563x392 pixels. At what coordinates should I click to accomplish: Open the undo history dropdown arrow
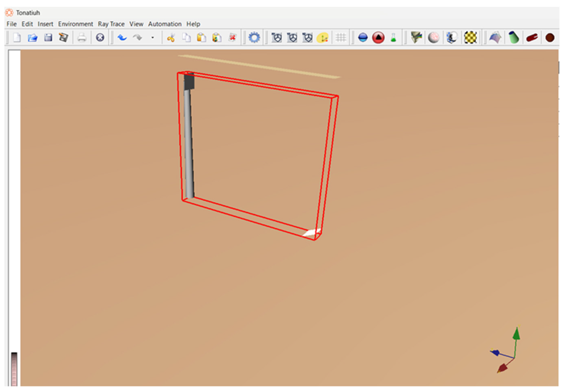point(153,38)
